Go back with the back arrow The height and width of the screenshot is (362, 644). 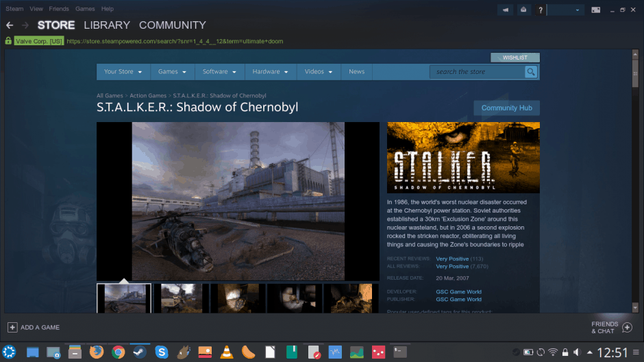10,25
